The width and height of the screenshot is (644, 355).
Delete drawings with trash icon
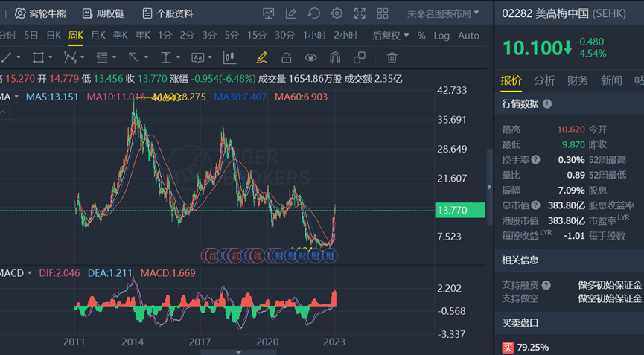(x=392, y=57)
